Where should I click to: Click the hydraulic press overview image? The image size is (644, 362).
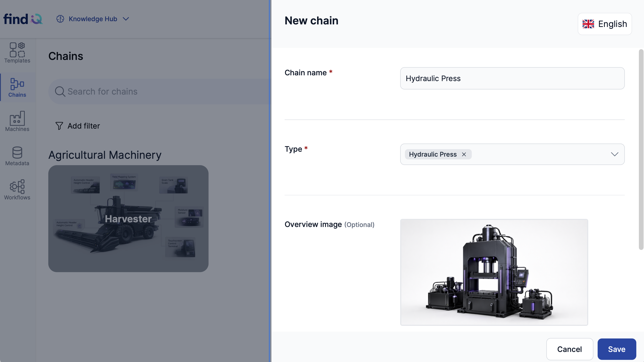coord(494,272)
